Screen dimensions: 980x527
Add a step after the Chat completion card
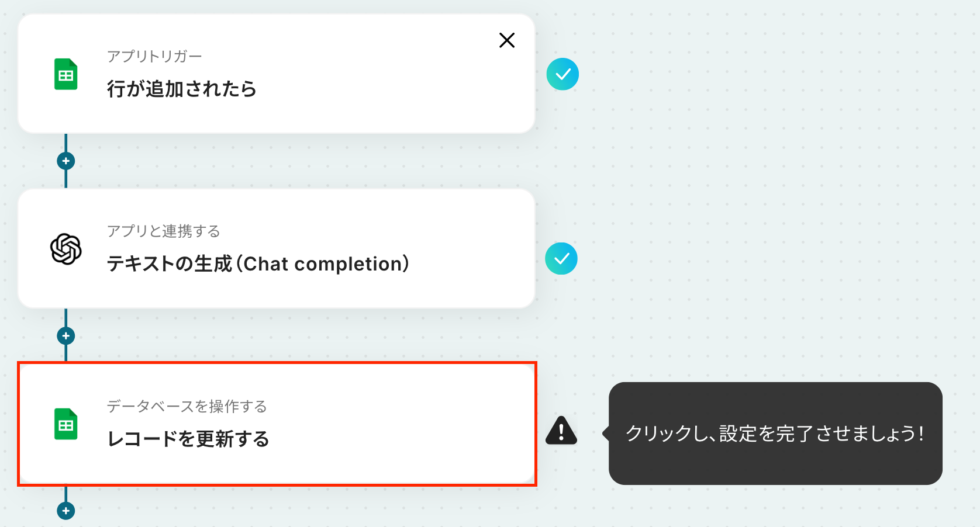click(66, 335)
